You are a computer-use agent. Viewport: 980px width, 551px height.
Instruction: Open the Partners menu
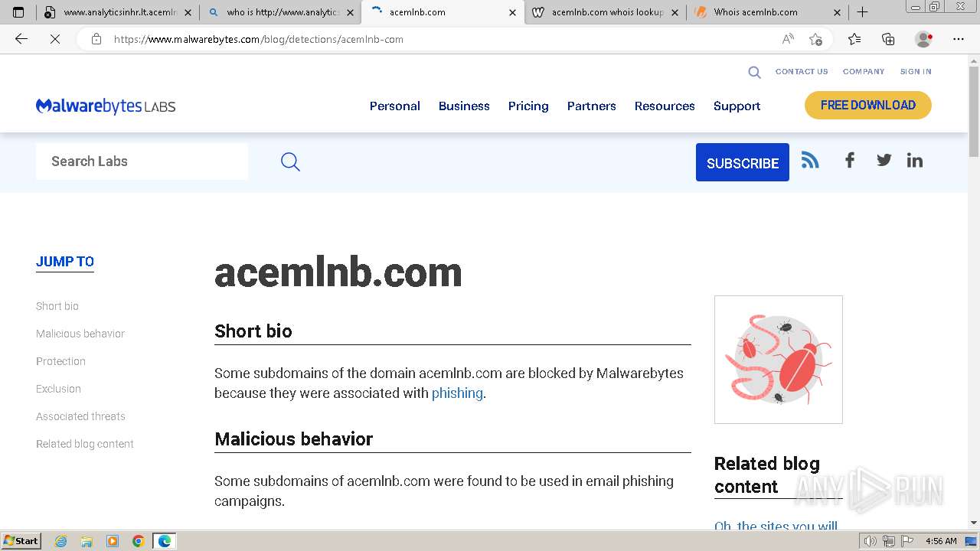pyautogui.click(x=592, y=106)
